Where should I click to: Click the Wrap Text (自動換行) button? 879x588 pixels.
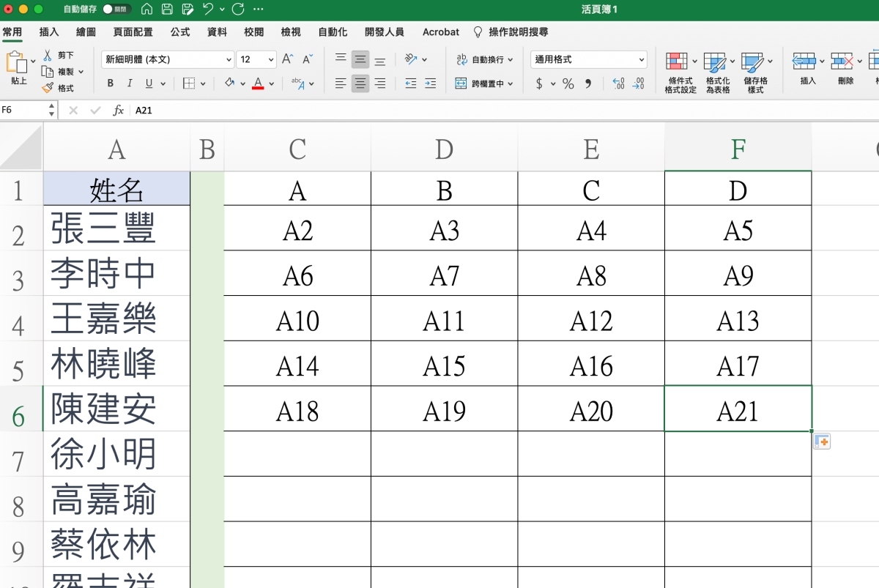pyautogui.click(x=484, y=59)
